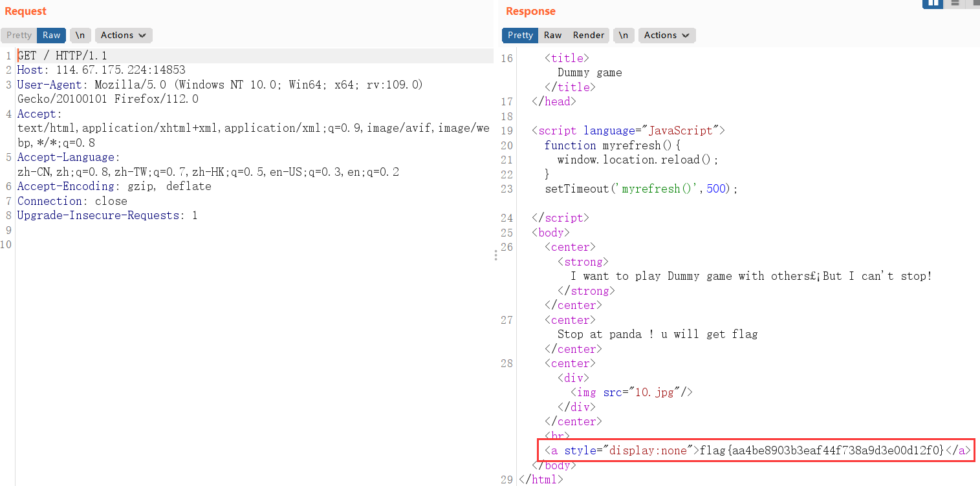This screenshot has height=486, width=980.
Task: Open the Render tab in Response panel
Action: pyautogui.click(x=589, y=36)
